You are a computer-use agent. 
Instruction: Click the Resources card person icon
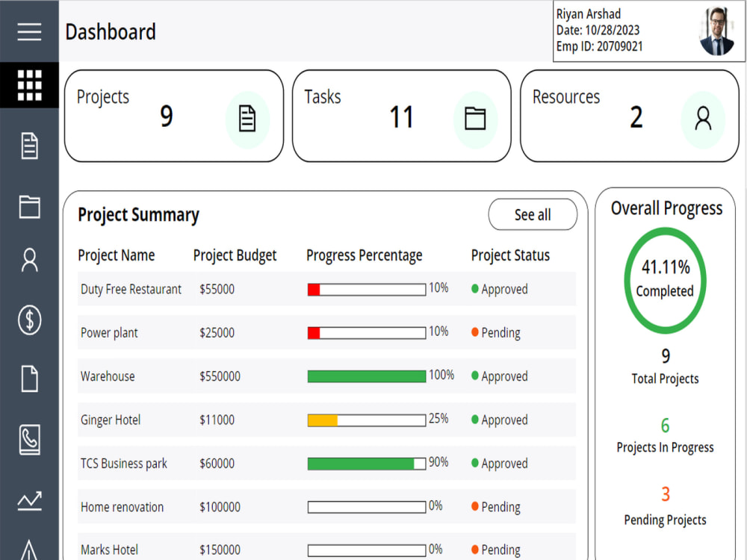click(x=702, y=118)
